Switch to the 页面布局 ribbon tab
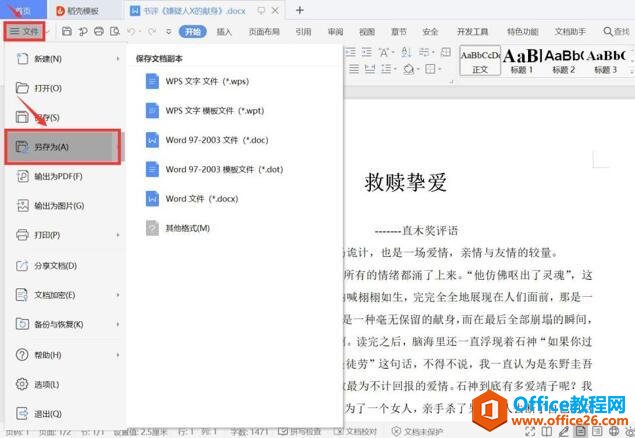This screenshot has height=438, width=635. tap(264, 32)
